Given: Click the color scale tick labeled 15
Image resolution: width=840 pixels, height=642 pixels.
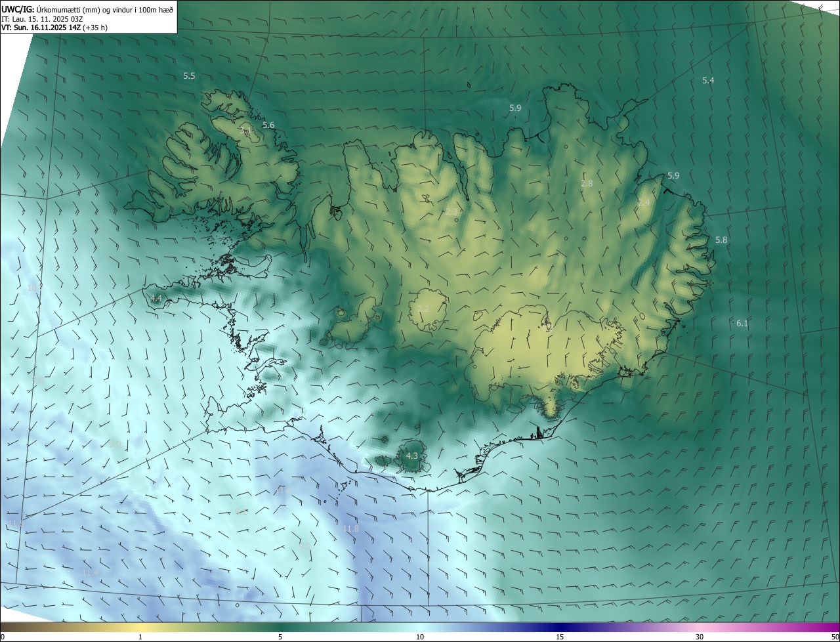Looking at the screenshot, I should (x=560, y=637).
